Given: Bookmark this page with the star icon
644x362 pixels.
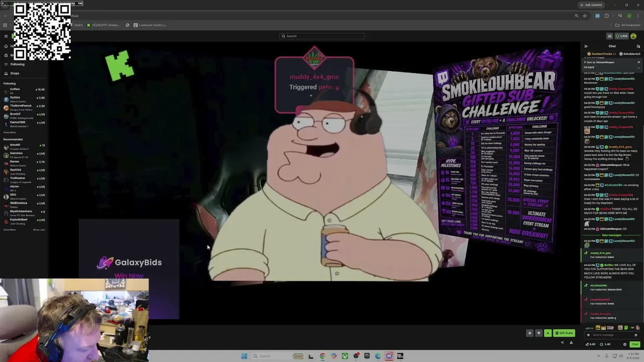Looking at the screenshot, I should [x=585, y=16].
